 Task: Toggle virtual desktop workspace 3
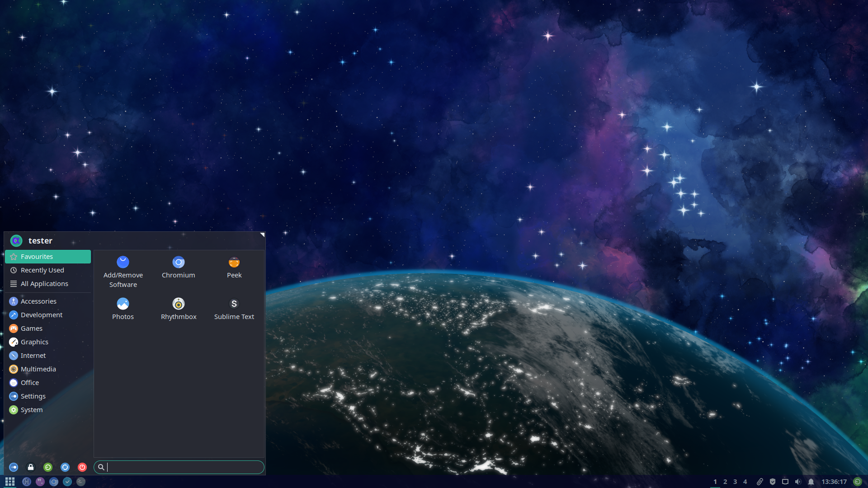(735, 481)
